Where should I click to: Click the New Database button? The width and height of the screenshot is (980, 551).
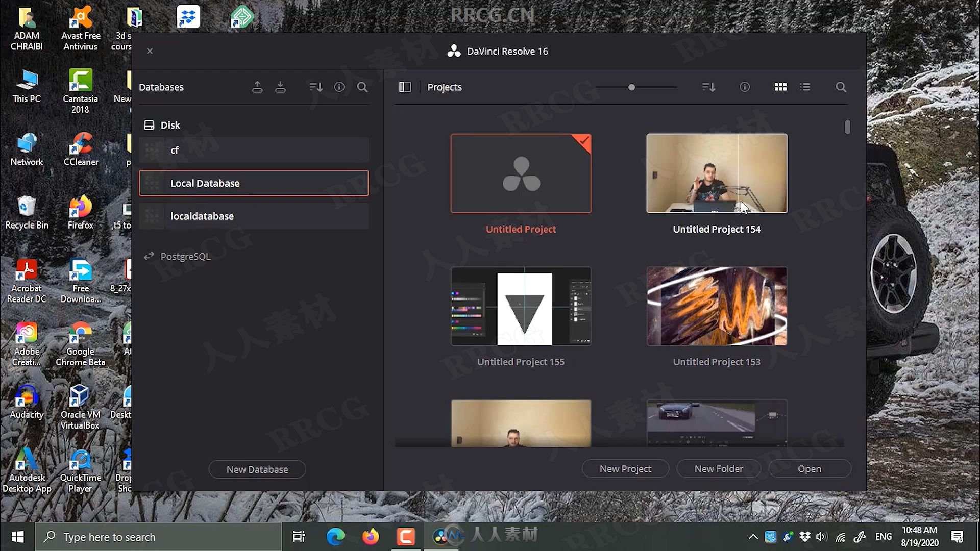coord(257,469)
